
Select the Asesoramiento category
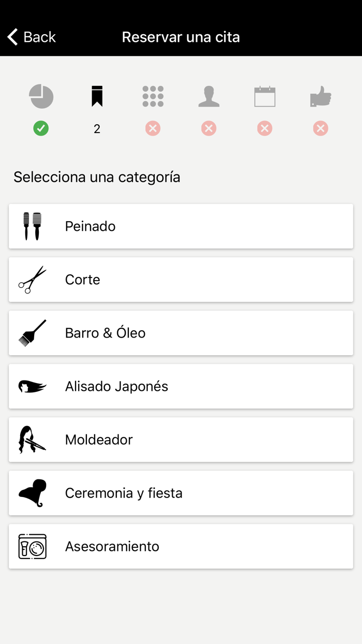click(181, 546)
